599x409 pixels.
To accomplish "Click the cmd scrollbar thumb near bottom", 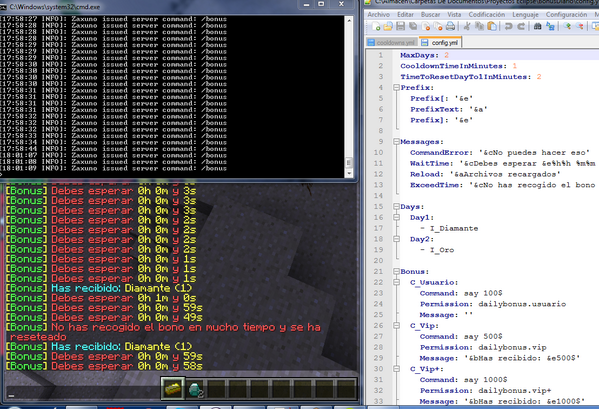I will [x=349, y=163].
